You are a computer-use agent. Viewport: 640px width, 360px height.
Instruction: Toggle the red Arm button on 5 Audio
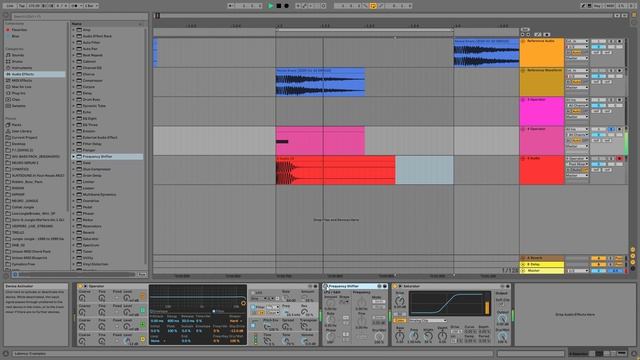click(620, 159)
